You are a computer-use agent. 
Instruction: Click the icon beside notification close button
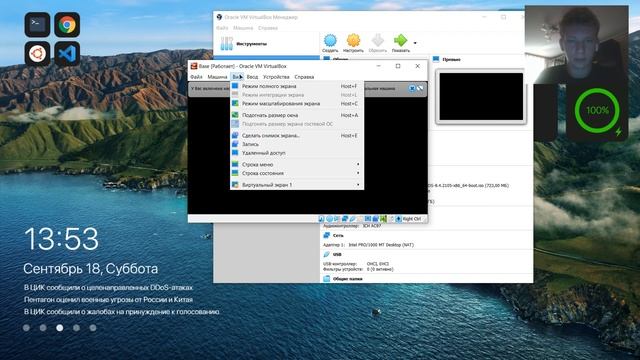pyautogui.click(x=420, y=88)
